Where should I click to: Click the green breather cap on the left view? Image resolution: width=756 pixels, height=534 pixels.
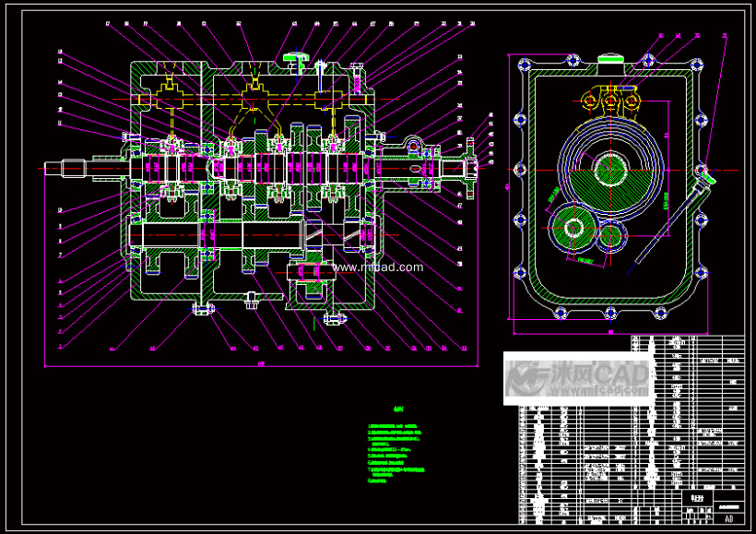click(294, 59)
